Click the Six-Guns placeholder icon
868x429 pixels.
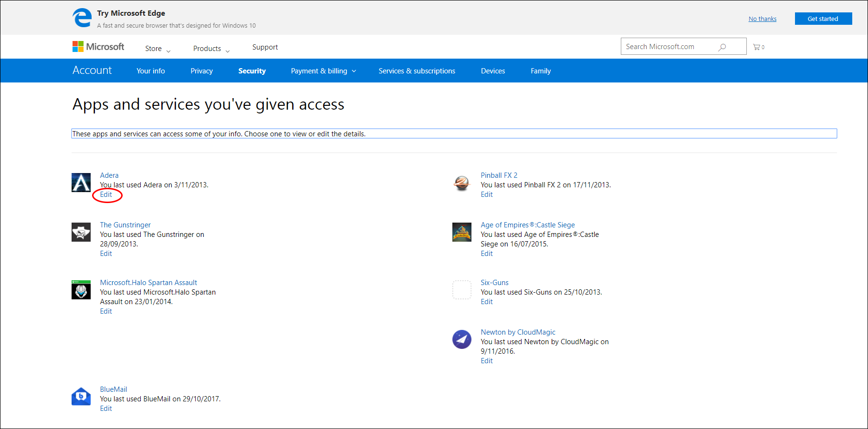coord(462,290)
